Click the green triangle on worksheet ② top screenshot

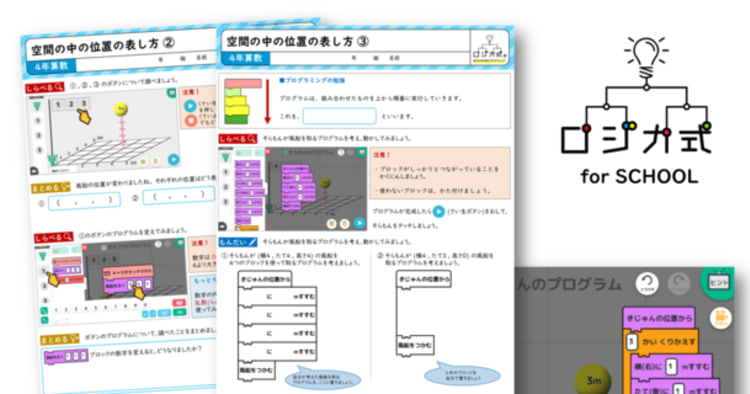36,106
